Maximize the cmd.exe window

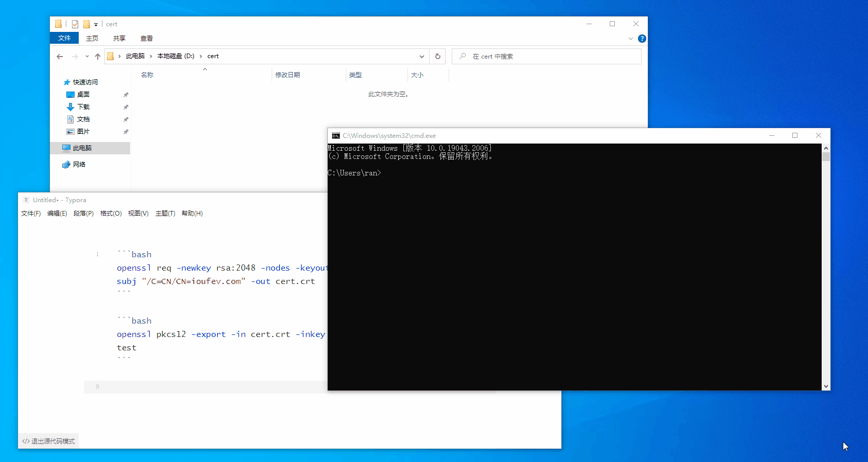click(x=795, y=136)
